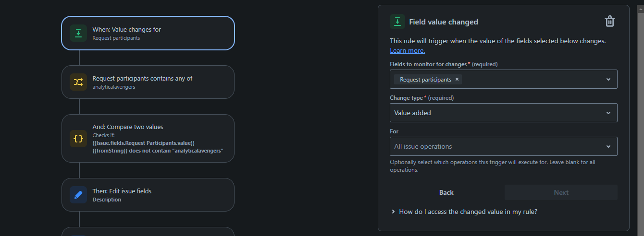Image resolution: width=644 pixels, height=236 pixels.
Task: Click the empty area of the Fields to monitor input
Action: 531,79
